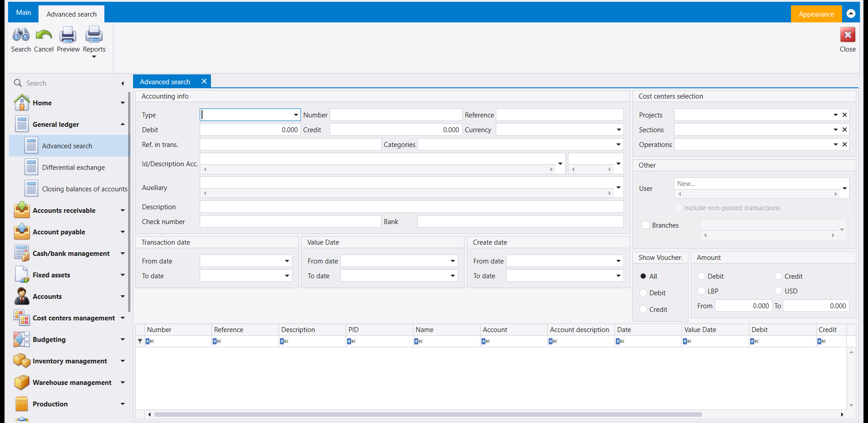Image resolution: width=868 pixels, height=423 pixels.
Task: Expand the Categories dropdown
Action: click(619, 145)
